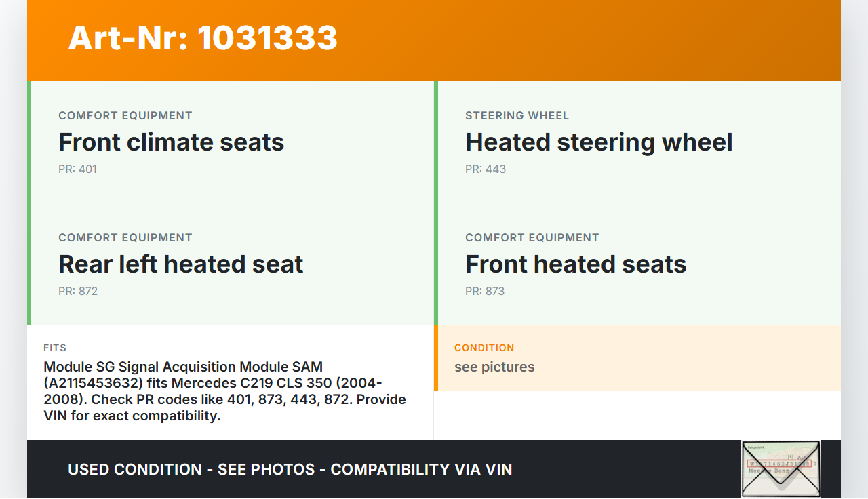Click the PR: 872 code label
The width and height of the screenshot is (868, 499).
[78, 291]
